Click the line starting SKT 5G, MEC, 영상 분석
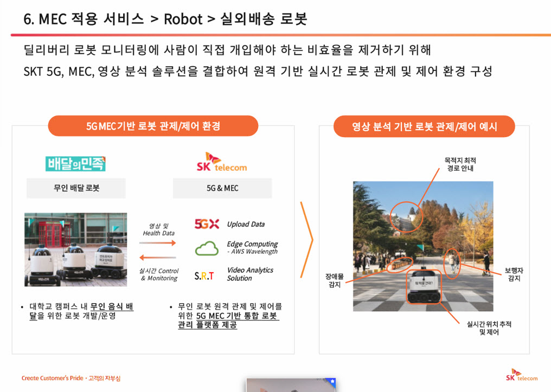 click(258, 71)
